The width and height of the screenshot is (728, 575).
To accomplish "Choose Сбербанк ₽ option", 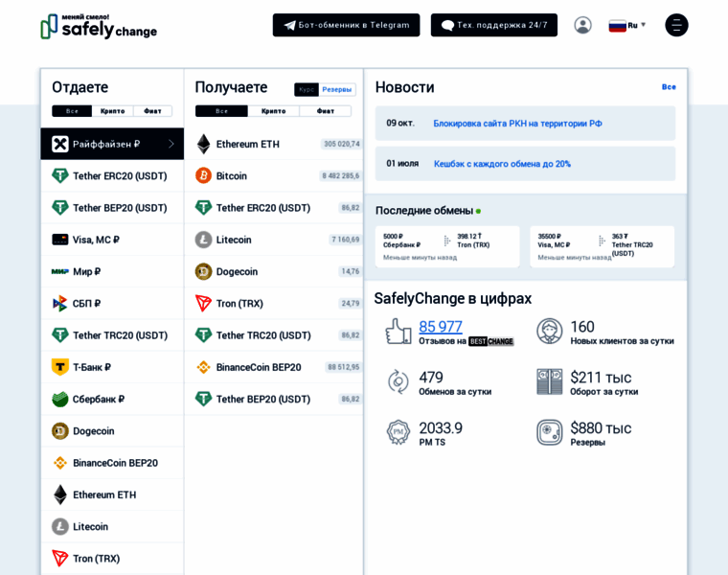I will [112, 399].
